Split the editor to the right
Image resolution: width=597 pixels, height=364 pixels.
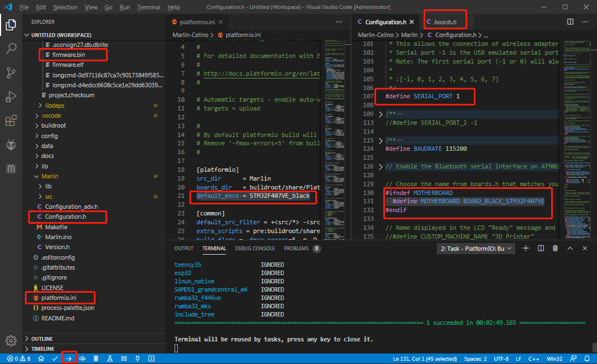pos(570,22)
